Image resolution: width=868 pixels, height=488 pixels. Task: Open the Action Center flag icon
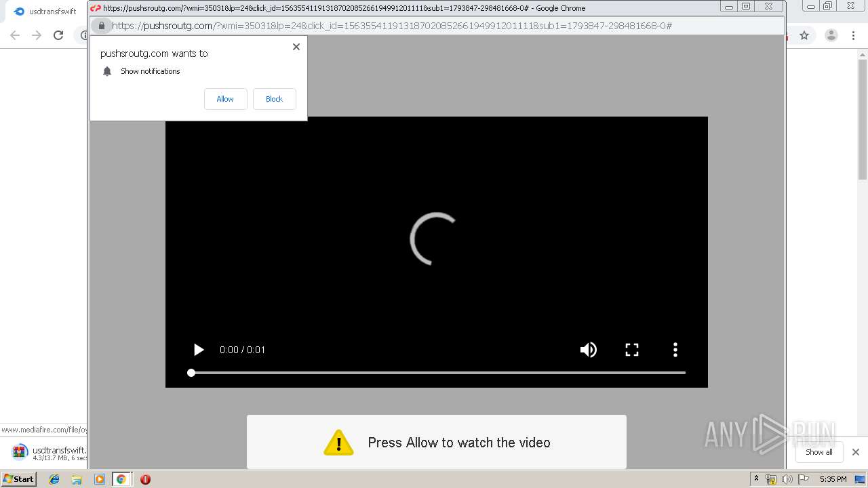(804, 479)
